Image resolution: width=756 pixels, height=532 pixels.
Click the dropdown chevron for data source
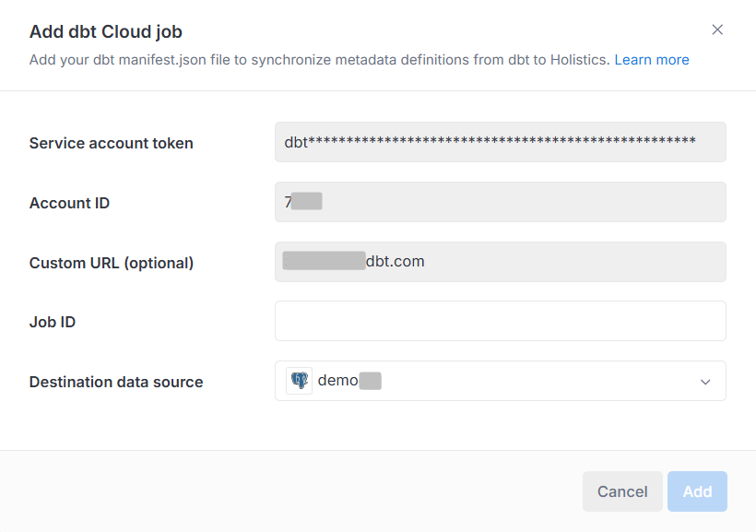(x=705, y=382)
